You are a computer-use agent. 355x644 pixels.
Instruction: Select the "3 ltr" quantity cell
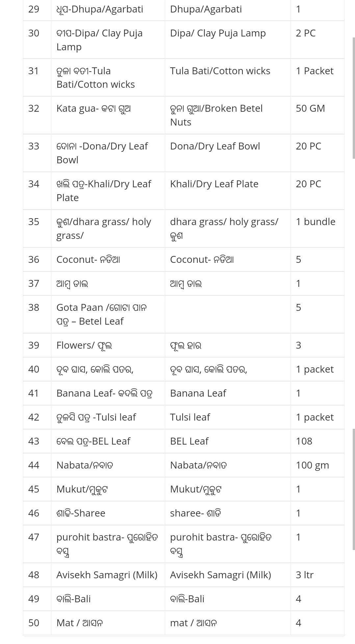click(305, 575)
